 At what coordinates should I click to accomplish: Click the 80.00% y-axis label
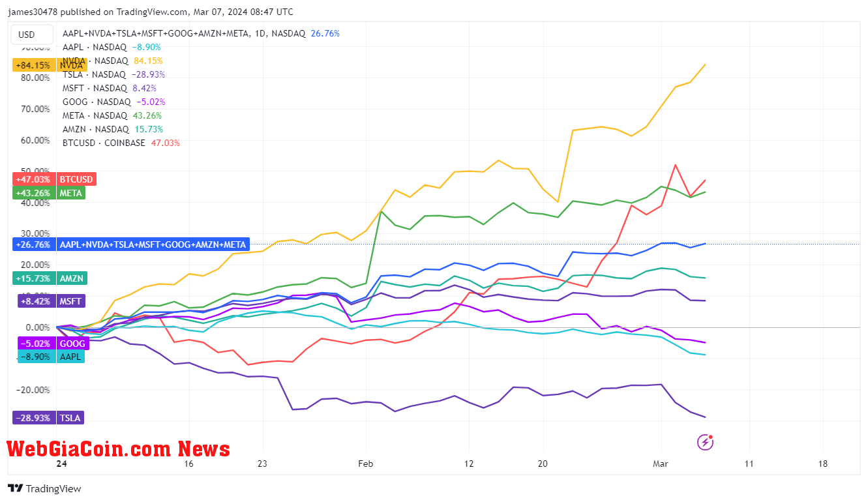(35, 78)
